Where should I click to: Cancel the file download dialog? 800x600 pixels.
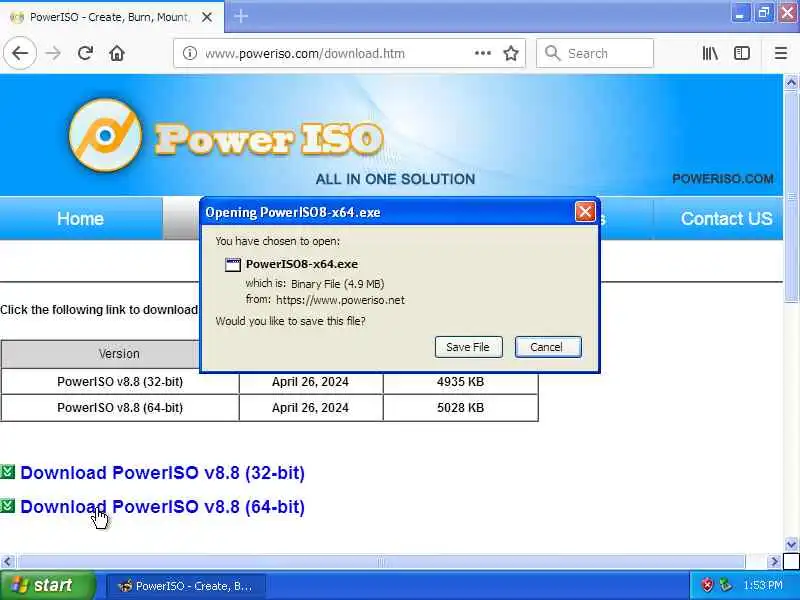[x=548, y=347]
